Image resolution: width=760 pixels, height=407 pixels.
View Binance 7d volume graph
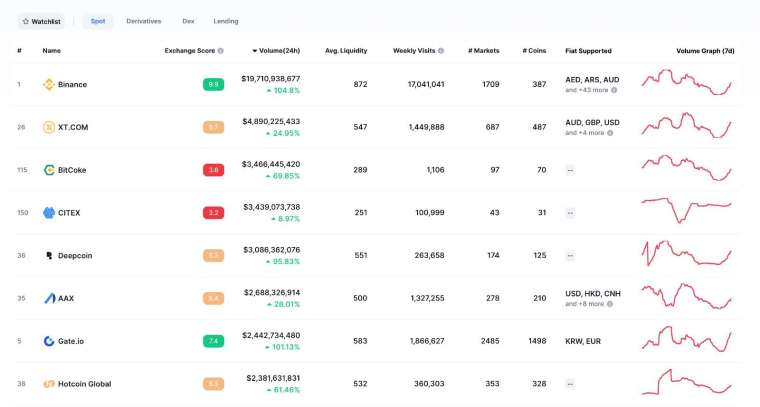click(686, 84)
